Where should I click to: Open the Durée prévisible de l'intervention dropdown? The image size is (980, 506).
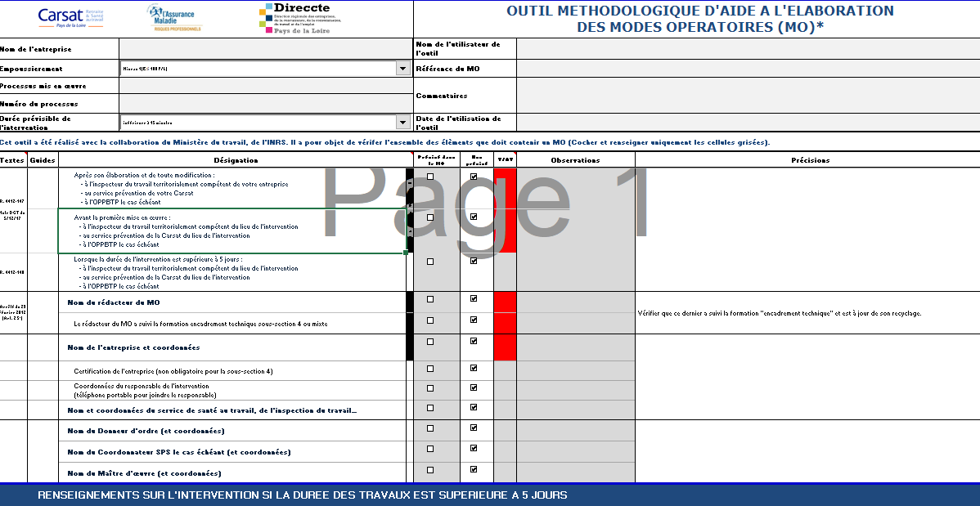[403, 123]
